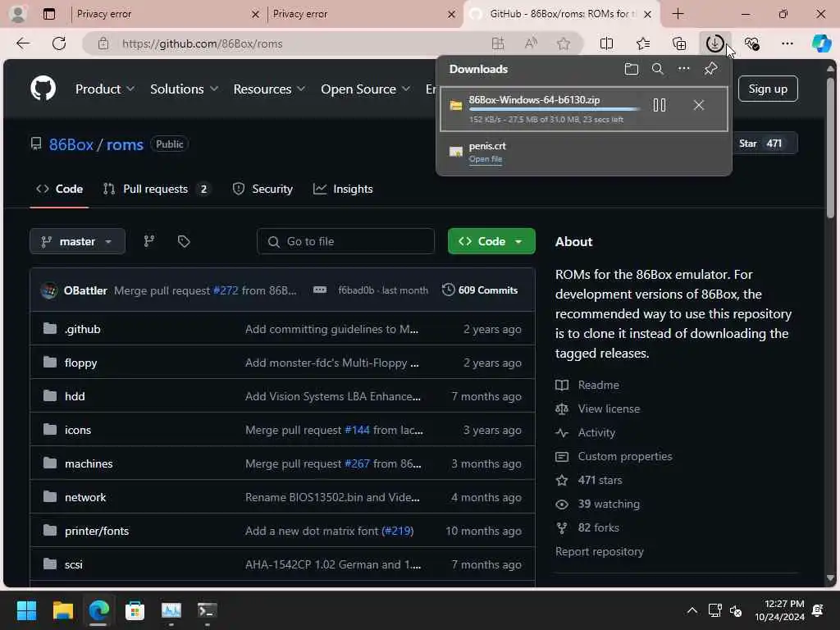Open the Collections panel
Screen dimensions: 840x630
(679, 43)
